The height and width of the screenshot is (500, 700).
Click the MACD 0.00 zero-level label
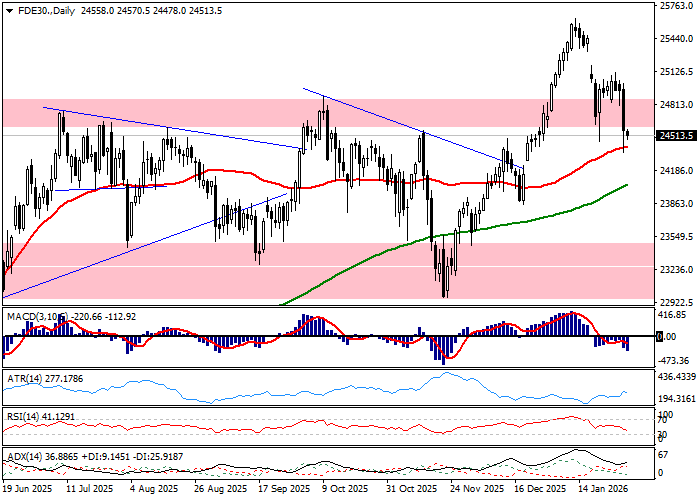(x=659, y=337)
